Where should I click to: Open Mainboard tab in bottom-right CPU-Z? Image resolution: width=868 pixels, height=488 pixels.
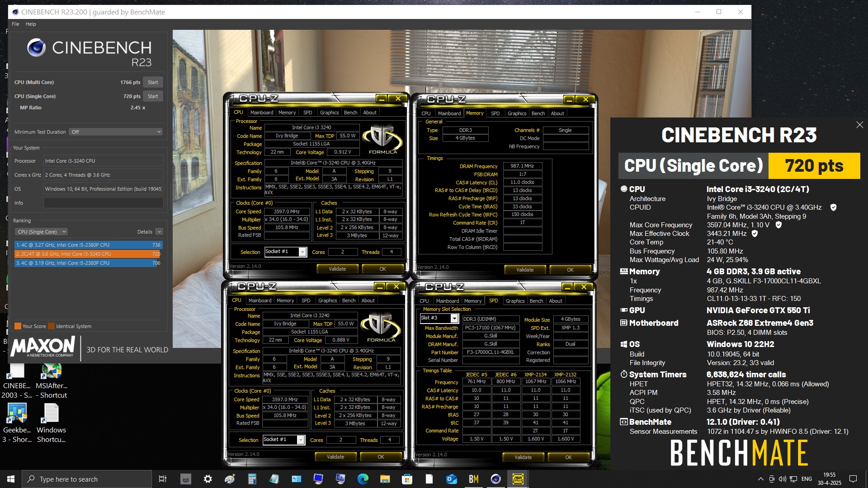(x=448, y=301)
